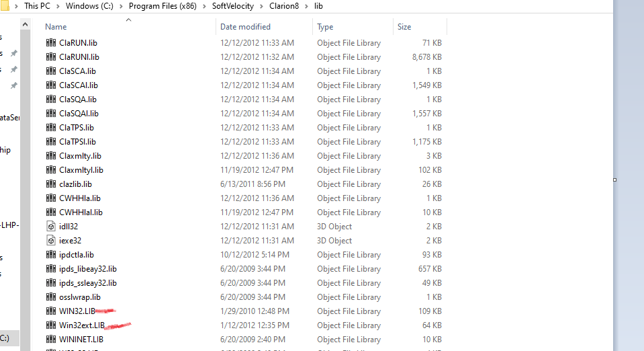Click the idll32 3D Object file icon
Image resolution: width=644 pixels, height=351 pixels.
(x=51, y=227)
